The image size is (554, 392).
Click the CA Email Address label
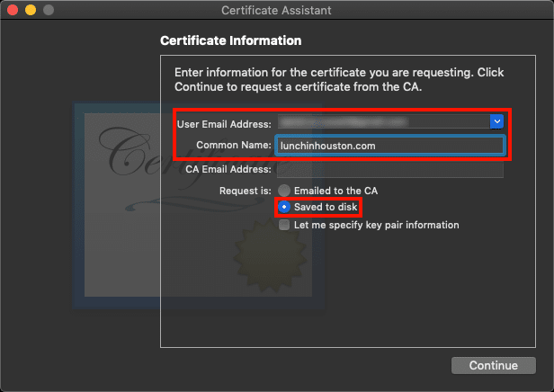pyautogui.click(x=228, y=169)
